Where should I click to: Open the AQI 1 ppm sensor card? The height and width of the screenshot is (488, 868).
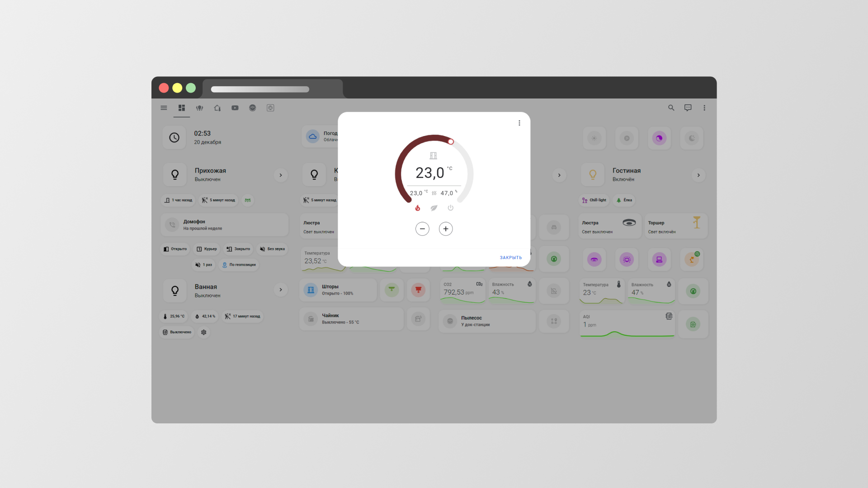click(x=627, y=324)
